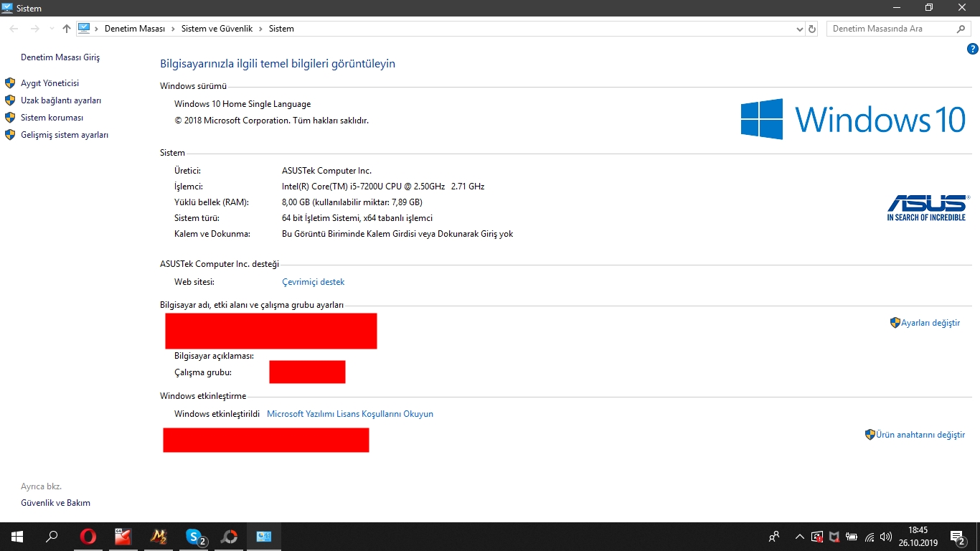Open the circular gray-red app on taskbar
Image resolution: width=980 pixels, height=551 pixels.
coord(229,537)
